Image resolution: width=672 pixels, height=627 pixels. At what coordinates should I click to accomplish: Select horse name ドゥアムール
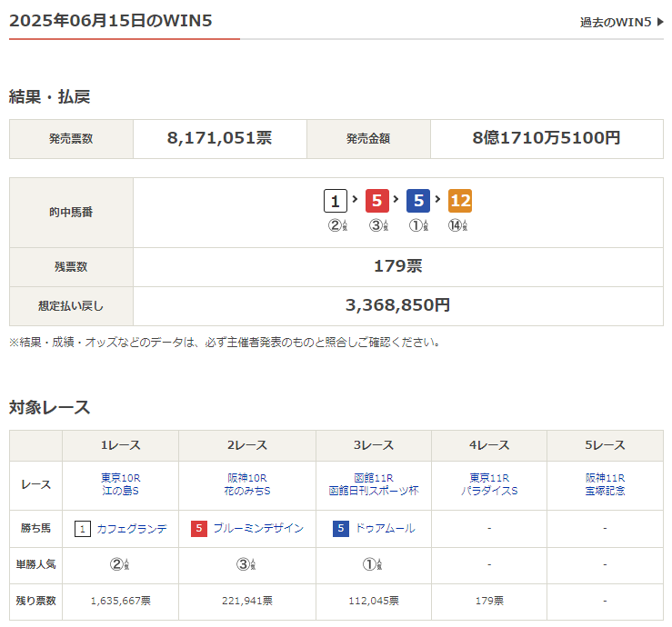pos(386,528)
